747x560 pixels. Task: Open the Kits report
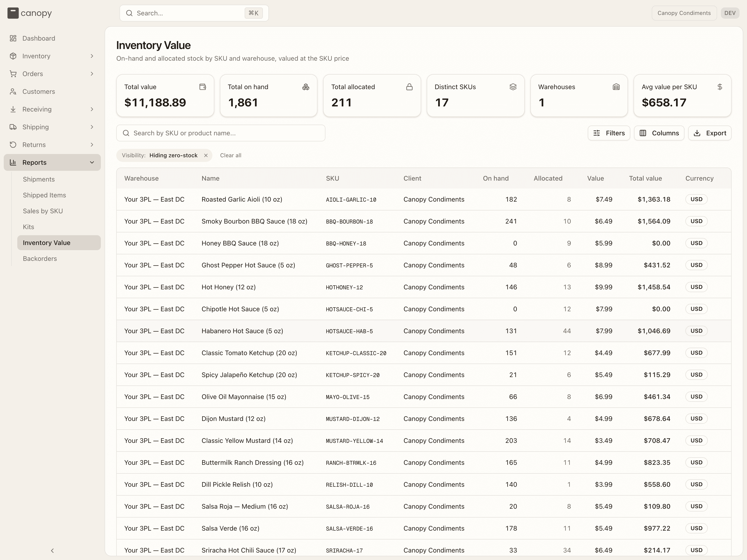tap(59, 227)
